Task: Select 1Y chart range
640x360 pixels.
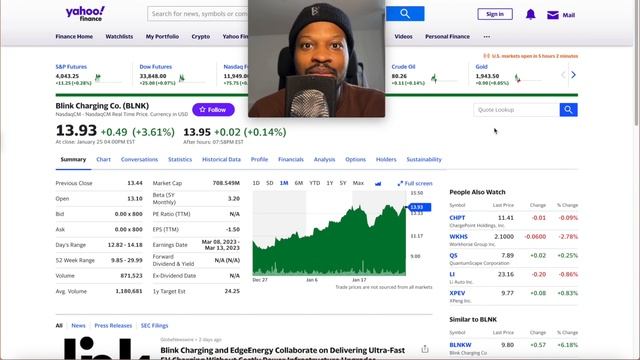Action: click(330, 183)
